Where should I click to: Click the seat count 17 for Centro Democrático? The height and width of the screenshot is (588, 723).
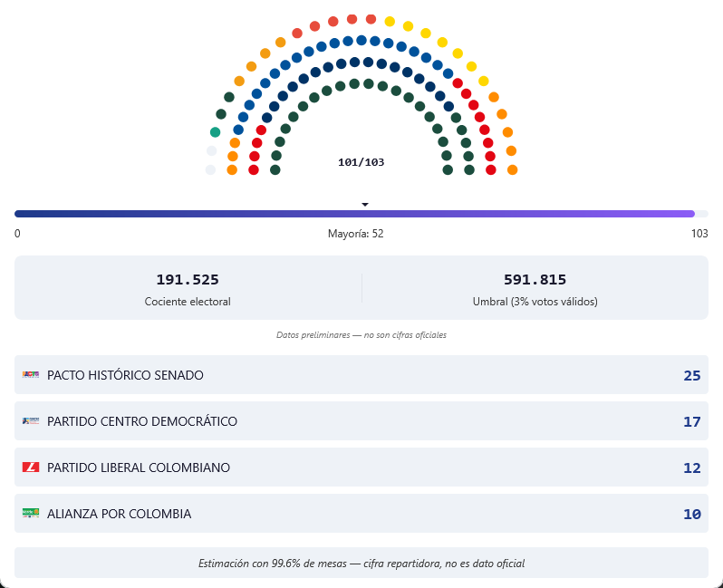point(691,421)
